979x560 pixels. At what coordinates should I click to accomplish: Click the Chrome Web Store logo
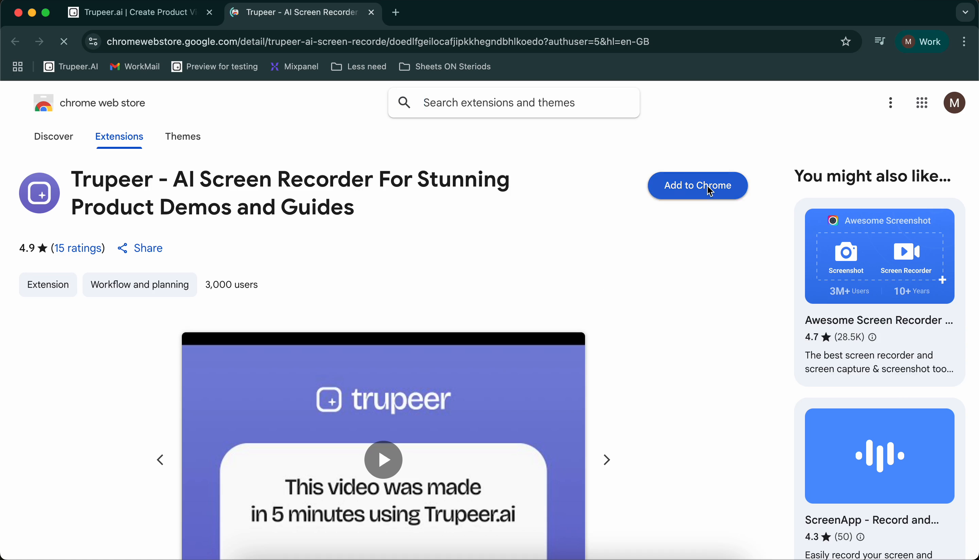click(43, 103)
